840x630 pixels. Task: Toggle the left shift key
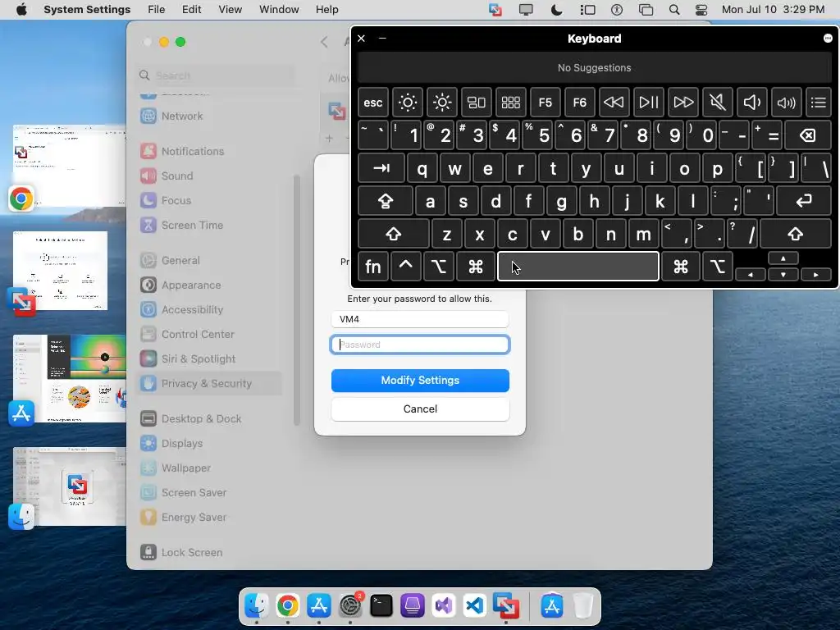pos(394,234)
